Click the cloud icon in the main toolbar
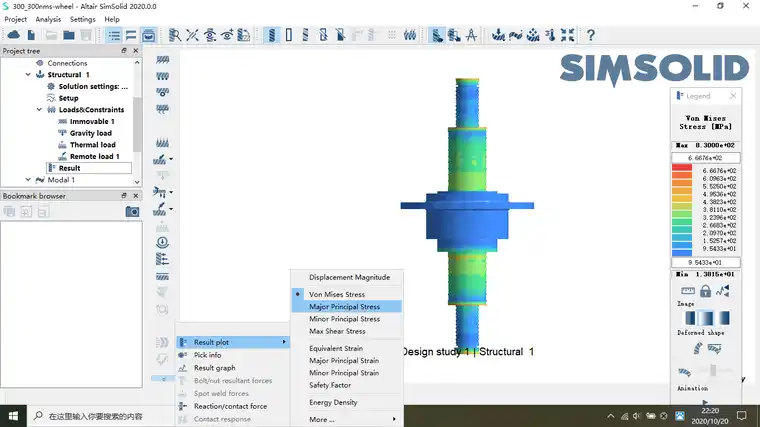 (x=14, y=35)
